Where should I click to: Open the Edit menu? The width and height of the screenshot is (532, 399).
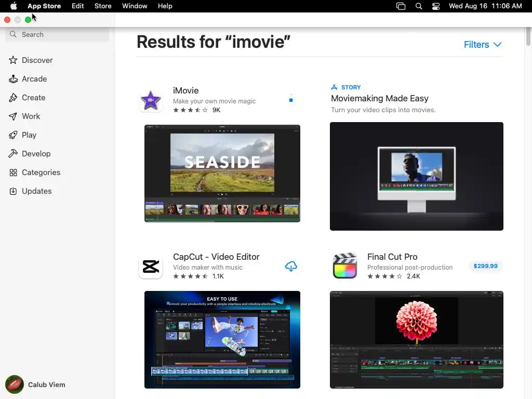(x=78, y=6)
